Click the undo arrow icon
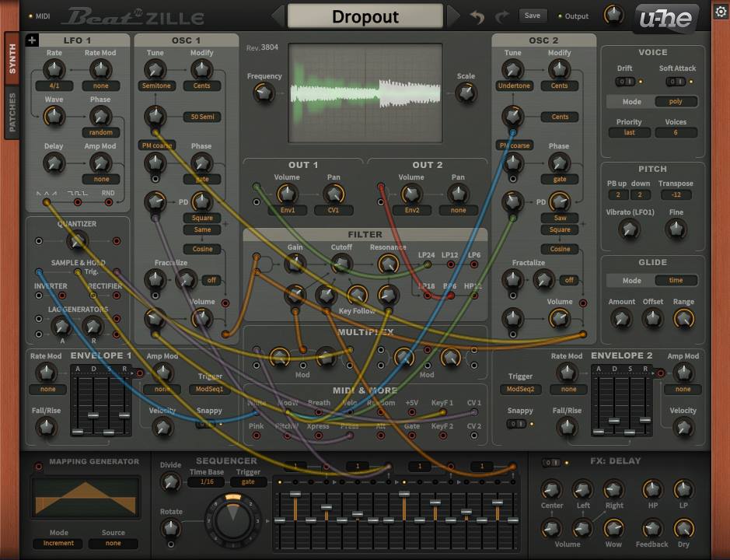 [x=477, y=17]
